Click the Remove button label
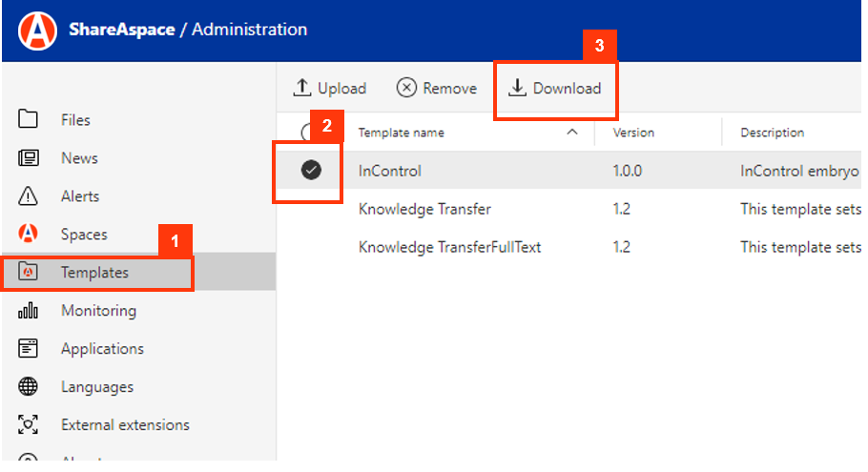This screenshot has height=472, width=868. (x=449, y=89)
